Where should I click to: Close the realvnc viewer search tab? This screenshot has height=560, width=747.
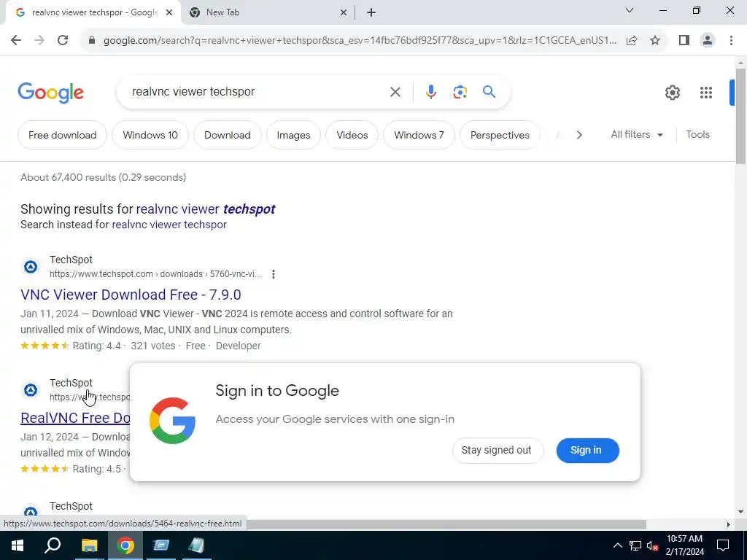click(x=169, y=13)
